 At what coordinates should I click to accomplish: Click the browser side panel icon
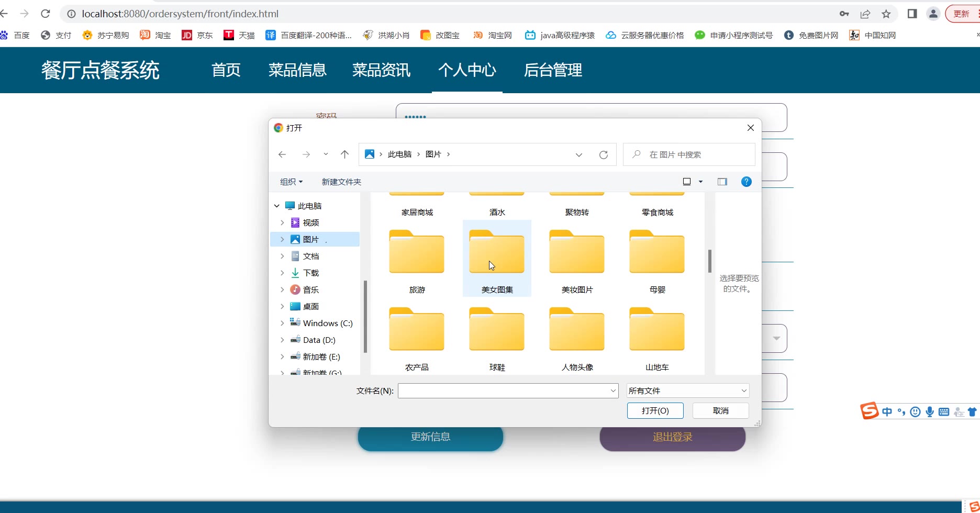pos(912,14)
